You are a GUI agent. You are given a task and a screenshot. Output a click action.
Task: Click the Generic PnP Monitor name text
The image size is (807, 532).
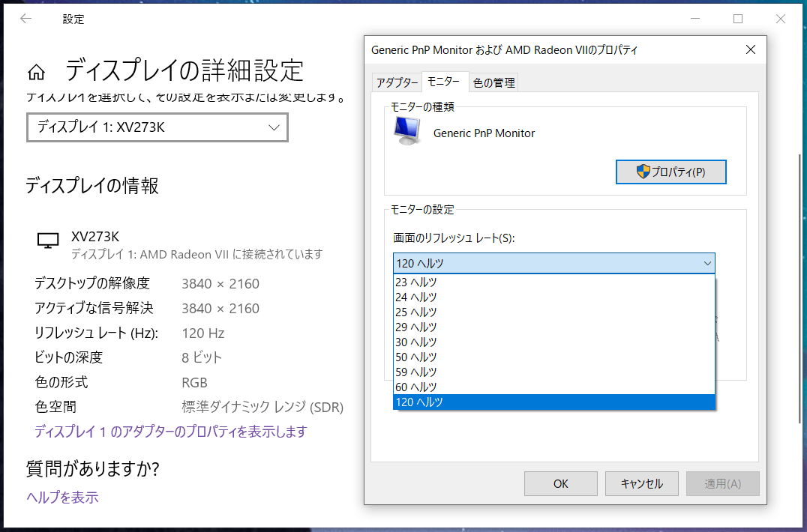pos(484,133)
